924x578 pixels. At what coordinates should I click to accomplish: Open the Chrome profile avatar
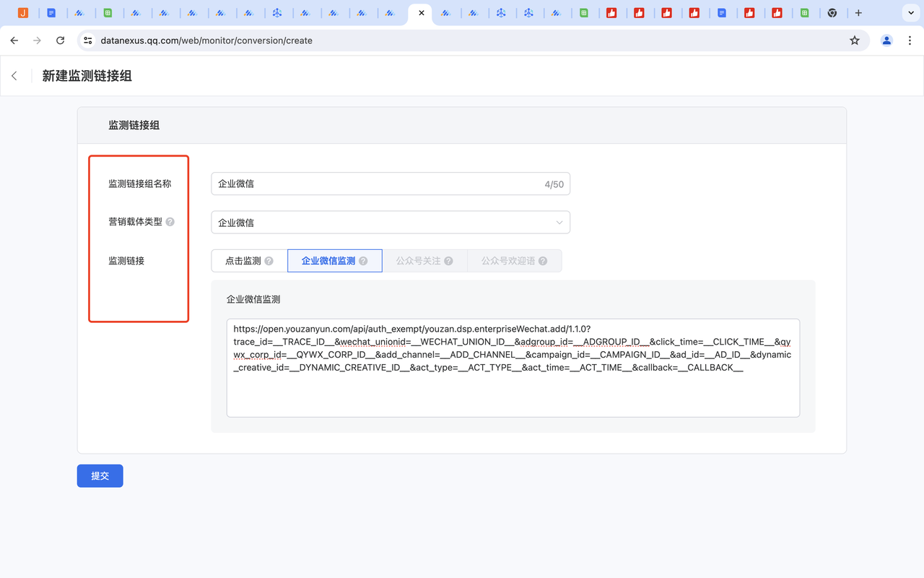click(x=886, y=40)
